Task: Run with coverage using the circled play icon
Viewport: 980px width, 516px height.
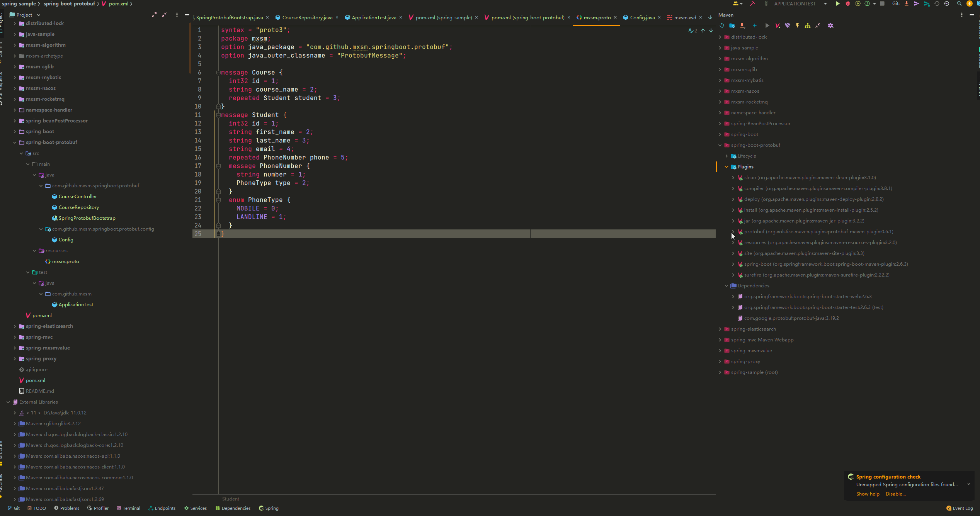Action: 858,3
